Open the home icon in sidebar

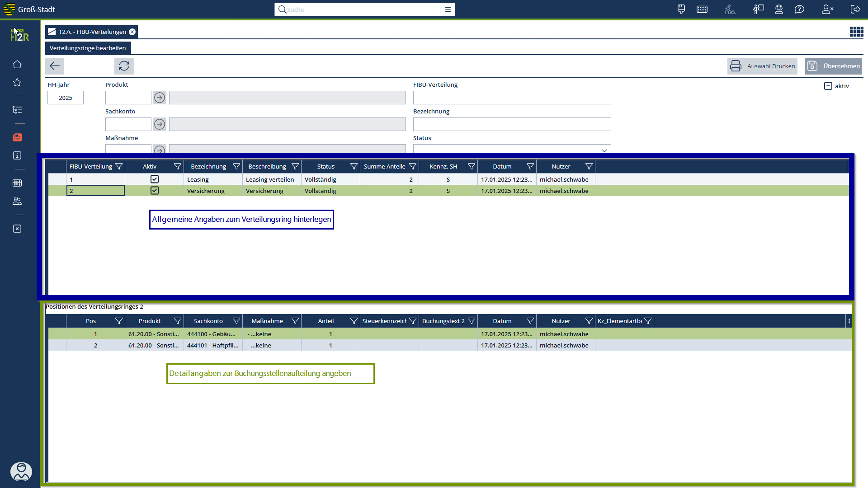[17, 64]
